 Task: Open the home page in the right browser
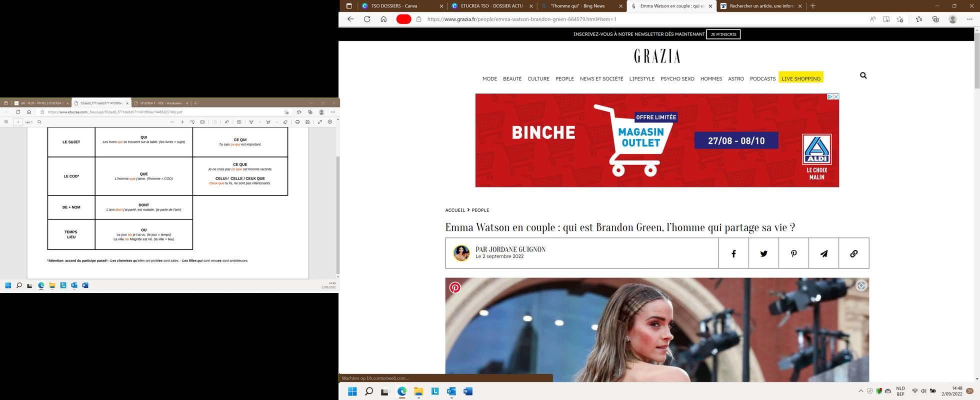[x=383, y=19]
